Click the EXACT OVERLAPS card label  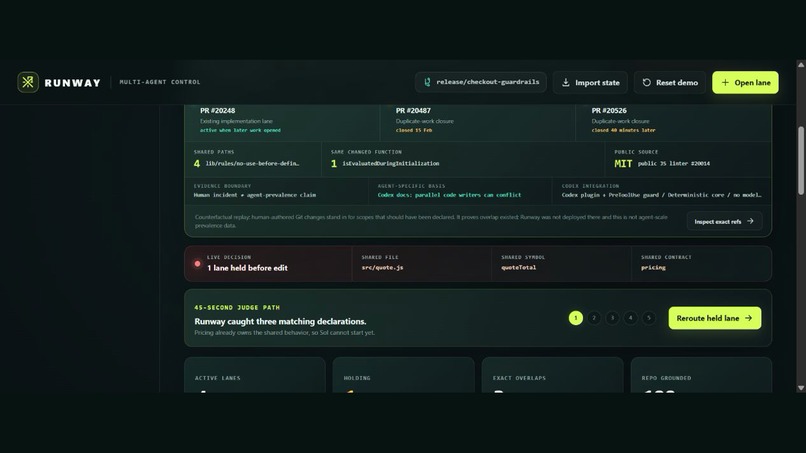(x=519, y=378)
